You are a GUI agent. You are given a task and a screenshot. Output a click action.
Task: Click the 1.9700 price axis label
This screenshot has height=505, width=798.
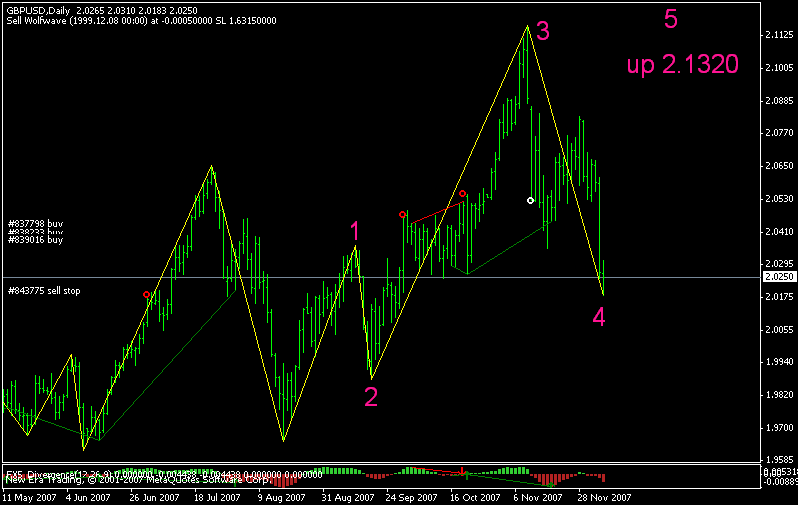pyautogui.click(x=779, y=428)
